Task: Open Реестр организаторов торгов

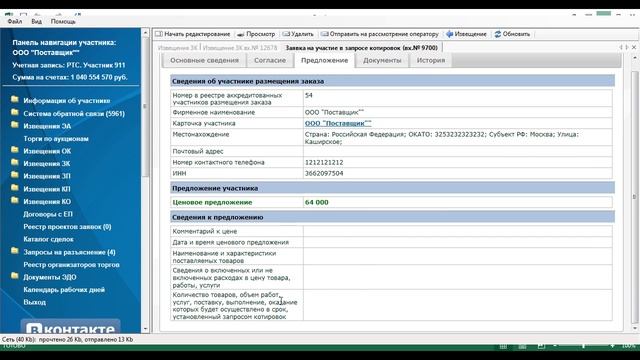Action: click(x=71, y=264)
